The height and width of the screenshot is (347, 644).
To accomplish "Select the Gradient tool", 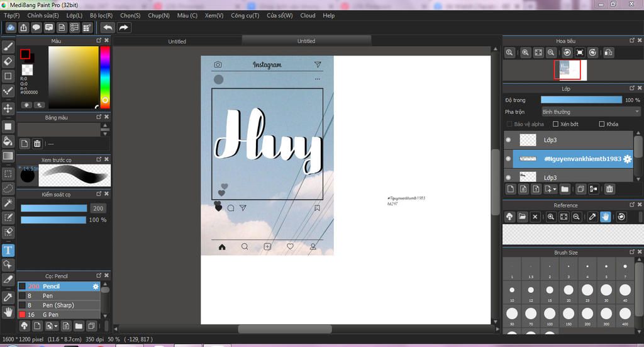I will (x=8, y=156).
